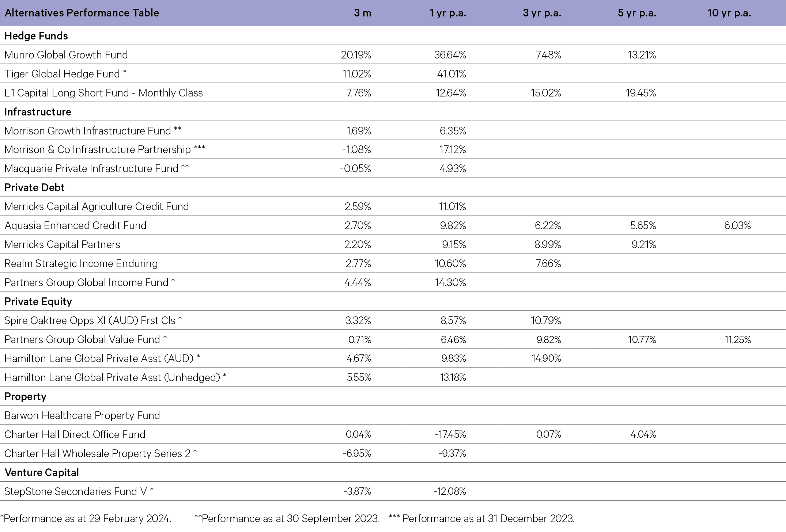Select the 6.03% ten-year value for Aquasia
Screen dimensions: 786x532
tap(737, 225)
